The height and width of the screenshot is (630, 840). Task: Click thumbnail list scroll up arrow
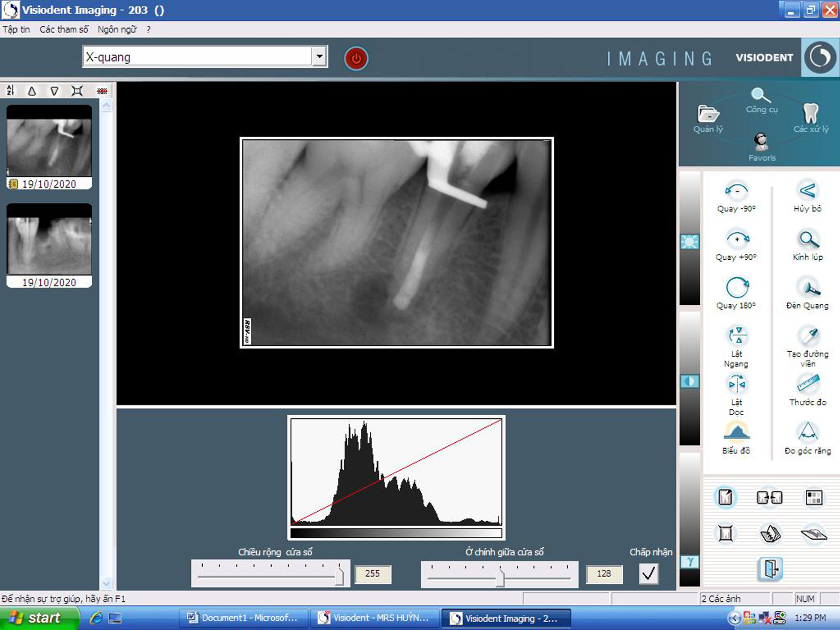coord(106,105)
